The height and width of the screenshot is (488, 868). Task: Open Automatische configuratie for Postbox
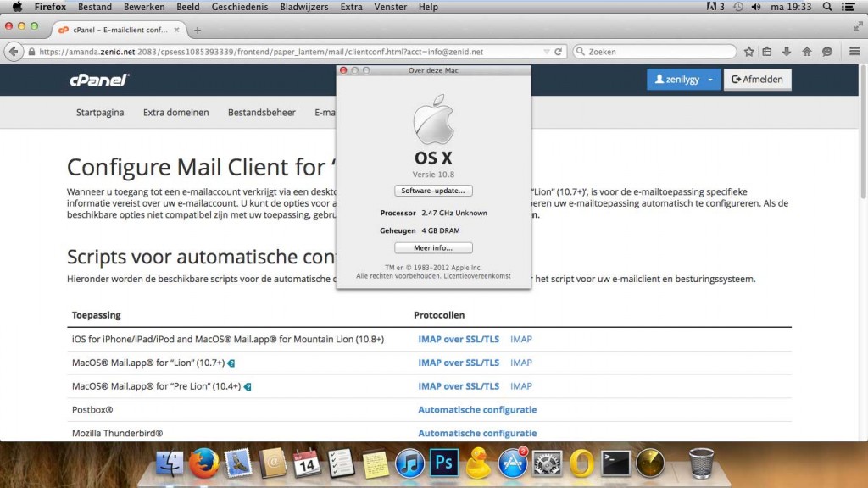coord(477,410)
